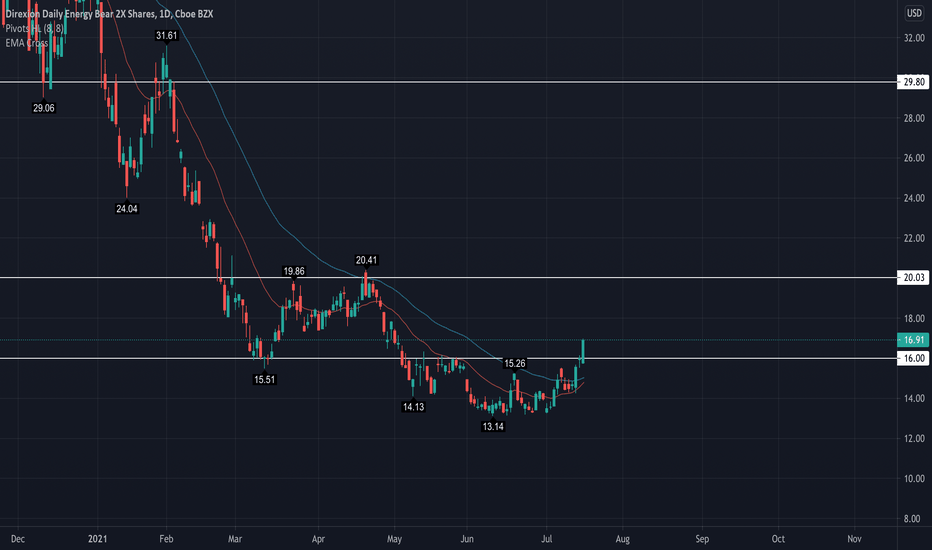Screen dimensions: 932x550
Task: Click the 29.06 pivot low label
Action: [43, 108]
